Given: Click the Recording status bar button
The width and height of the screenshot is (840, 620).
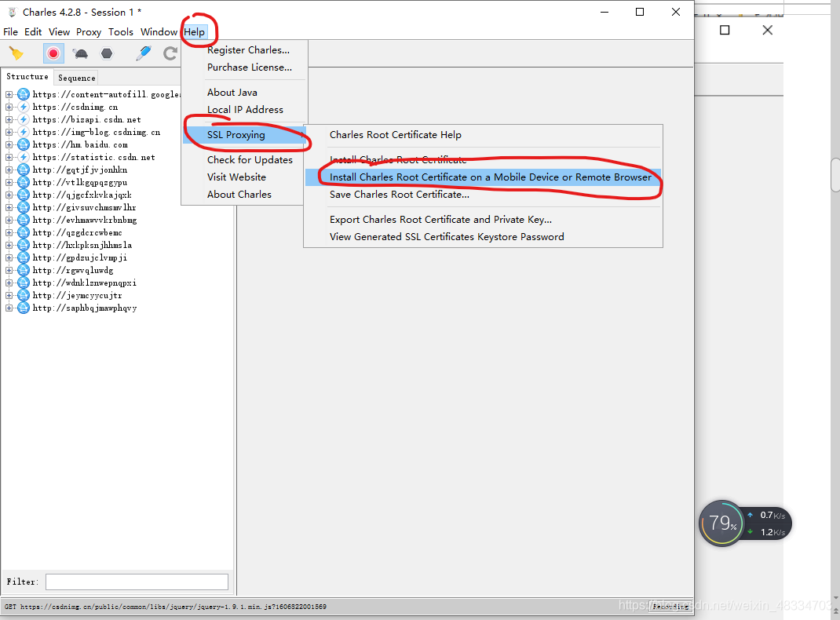Looking at the screenshot, I should (x=670, y=607).
